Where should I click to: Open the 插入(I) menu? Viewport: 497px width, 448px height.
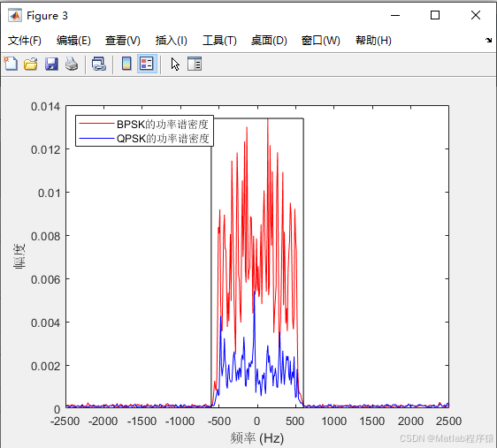(x=172, y=41)
